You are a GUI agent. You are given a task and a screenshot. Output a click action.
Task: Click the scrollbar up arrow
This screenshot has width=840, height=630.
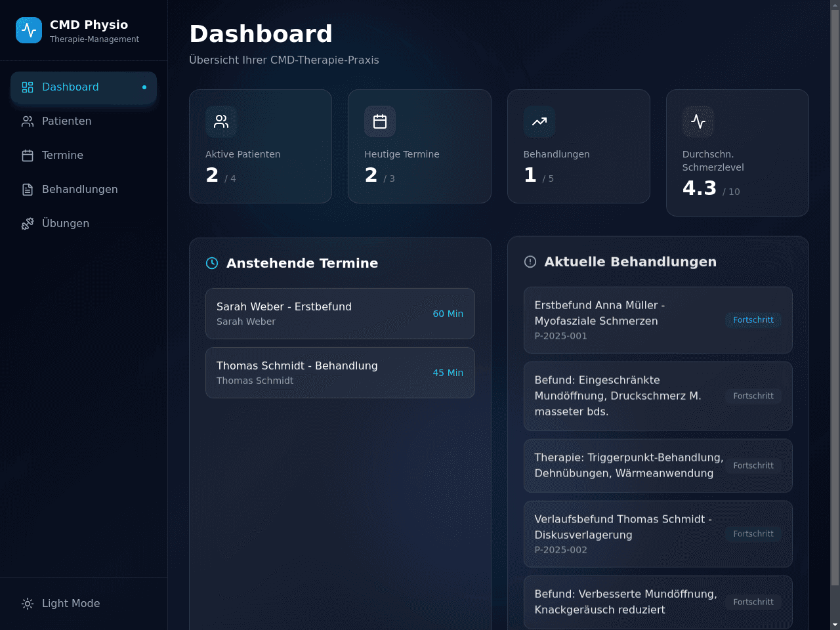pyautogui.click(x=835, y=5)
